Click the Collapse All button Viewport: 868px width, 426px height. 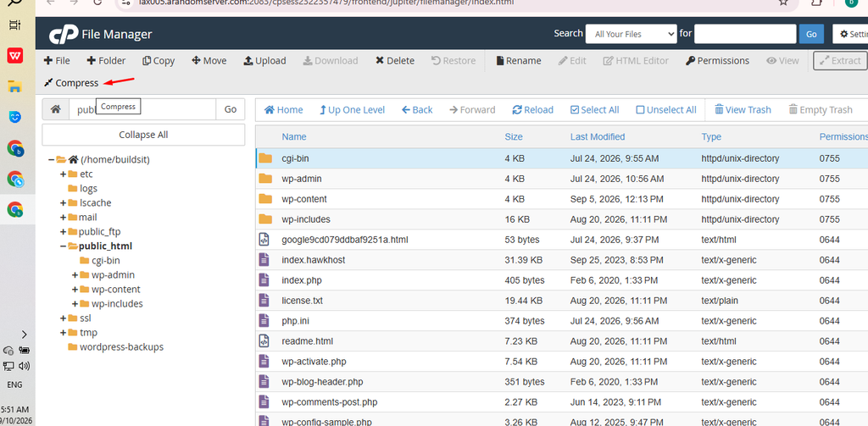(143, 135)
